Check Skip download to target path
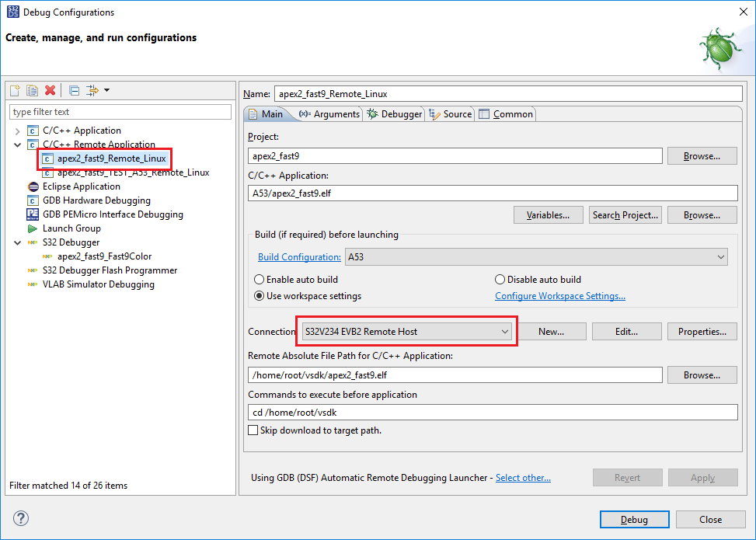The width and height of the screenshot is (756, 540). [253, 430]
